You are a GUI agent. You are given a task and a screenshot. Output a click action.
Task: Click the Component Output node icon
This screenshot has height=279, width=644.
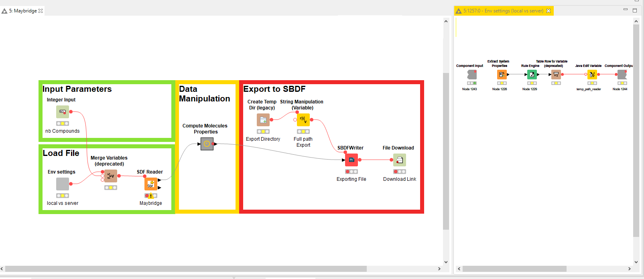(622, 75)
